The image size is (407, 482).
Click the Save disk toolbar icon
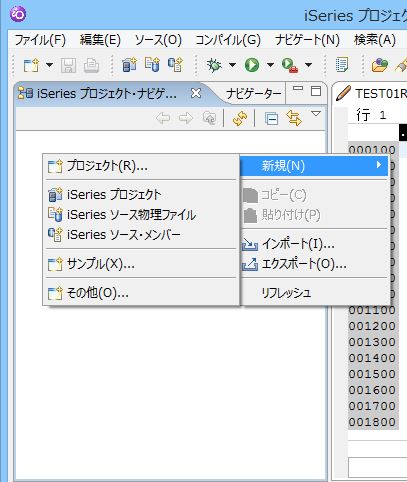point(68,65)
